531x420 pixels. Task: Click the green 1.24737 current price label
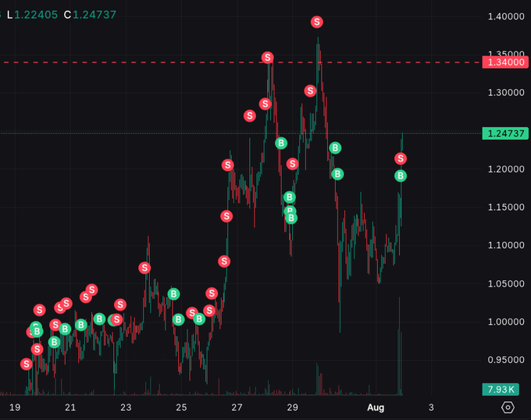coord(505,133)
